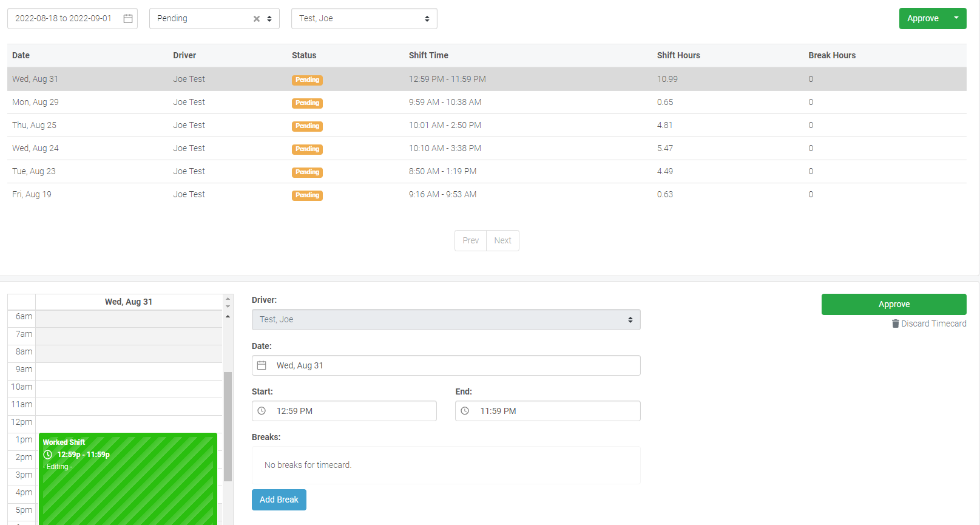This screenshot has width=980, height=525.
Task: Click the calendar icon in the Date field
Action: pyautogui.click(x=262, y=365)
